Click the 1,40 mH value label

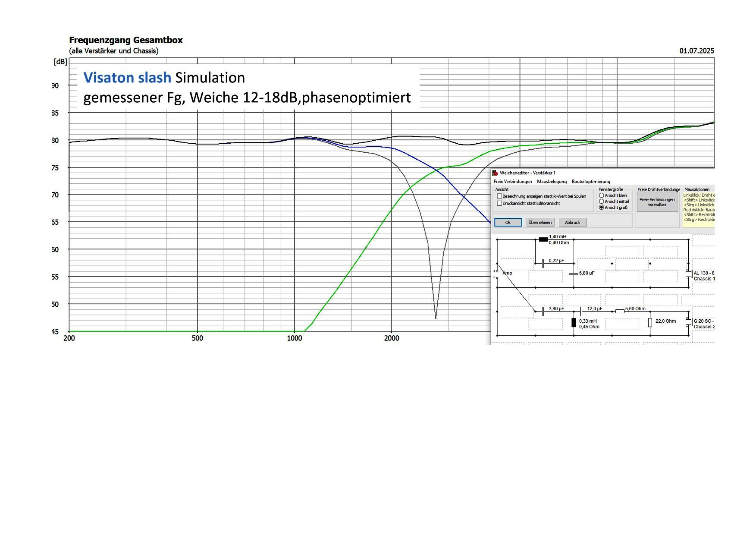tap(558, 236)
